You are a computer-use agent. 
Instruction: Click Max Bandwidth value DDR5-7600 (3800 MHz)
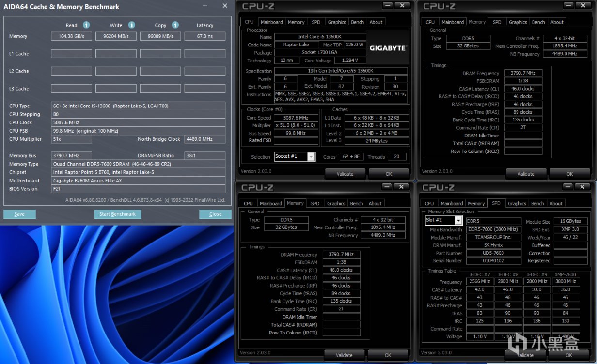click(x=494, y=229)
